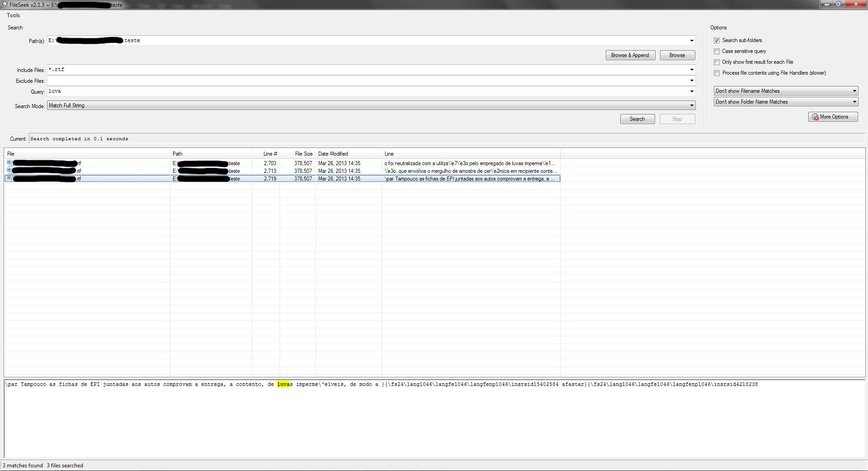Image resolution: width=868 pixels, height=471 pixels.
Task: Click the file icon of the second search result
Action: [x=9, y=171]
